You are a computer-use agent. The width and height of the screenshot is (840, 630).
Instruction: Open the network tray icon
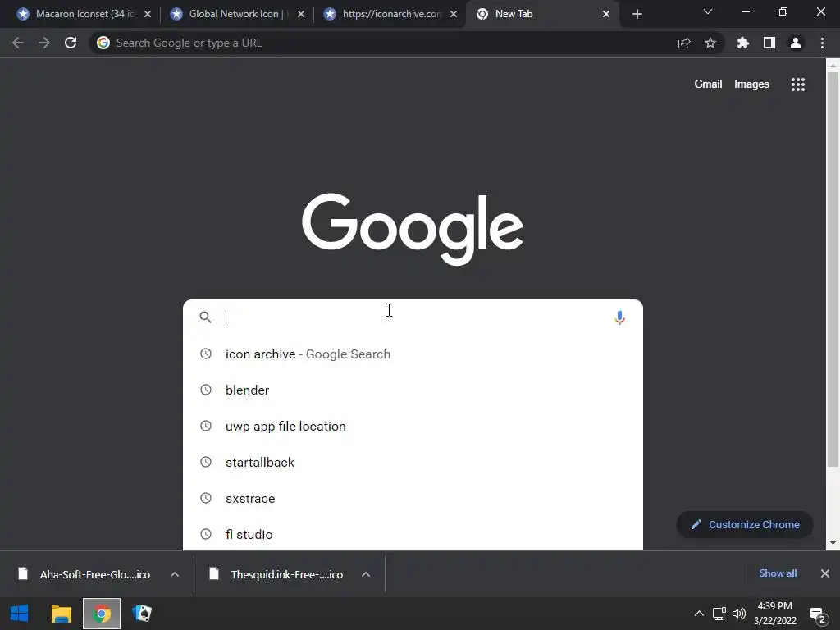[x=719, y=614]
